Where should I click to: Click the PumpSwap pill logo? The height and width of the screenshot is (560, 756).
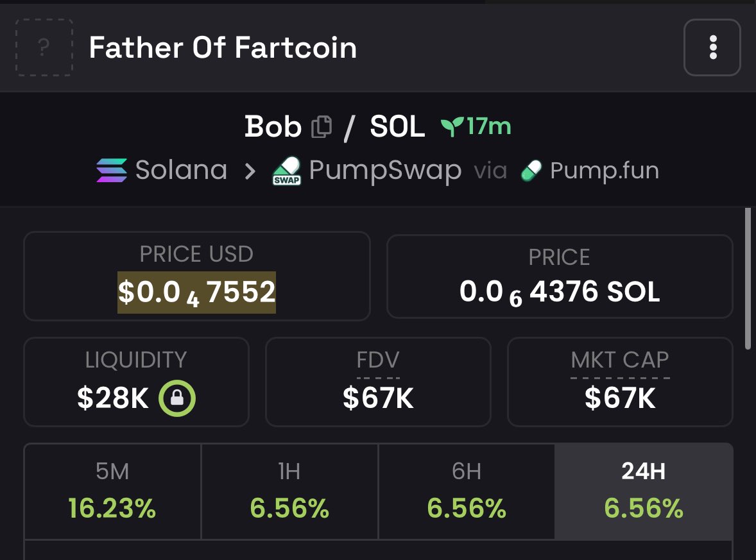coord(287,171)
